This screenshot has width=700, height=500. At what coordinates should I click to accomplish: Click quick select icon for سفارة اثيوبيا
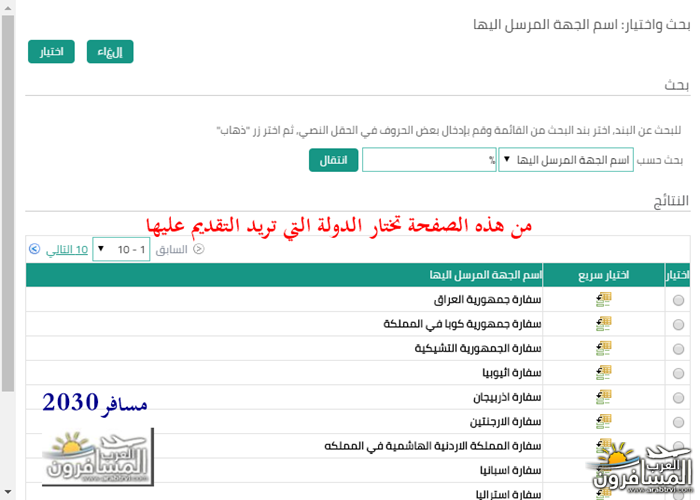click(603, 373)
